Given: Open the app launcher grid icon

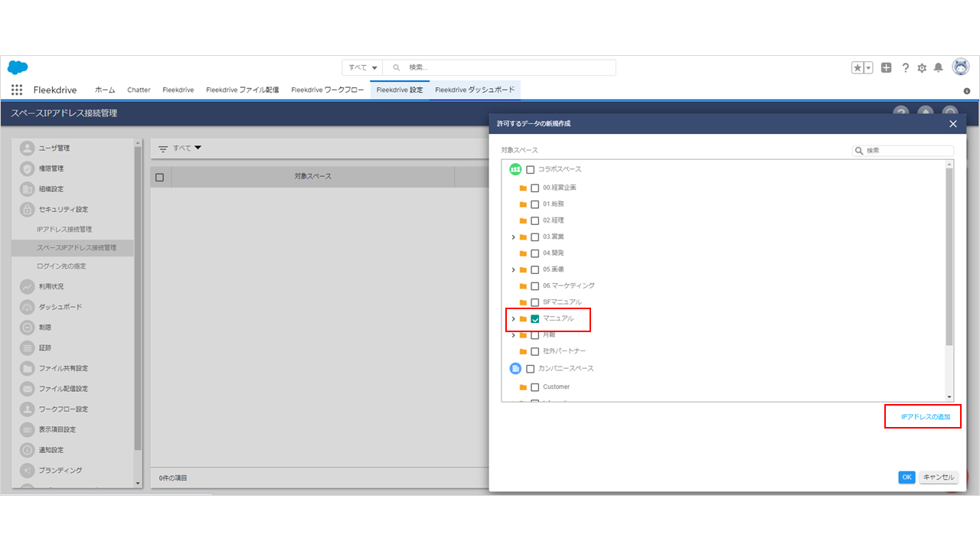Looking at the screenshot, I should pyautogui.click(x=17, y=90).
